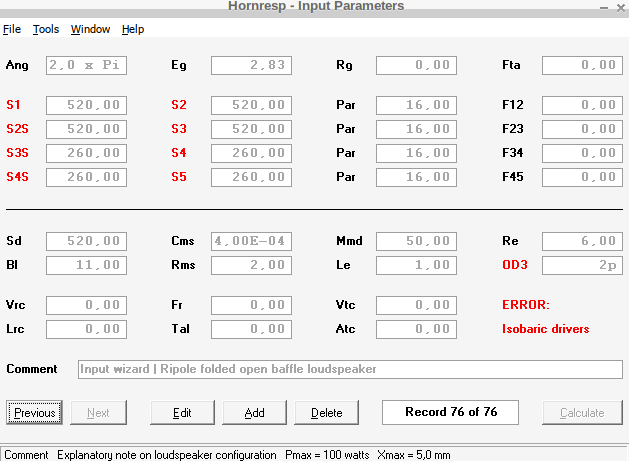
Task: Click the Record 76 of 76 box
Action: coord(450,412)
